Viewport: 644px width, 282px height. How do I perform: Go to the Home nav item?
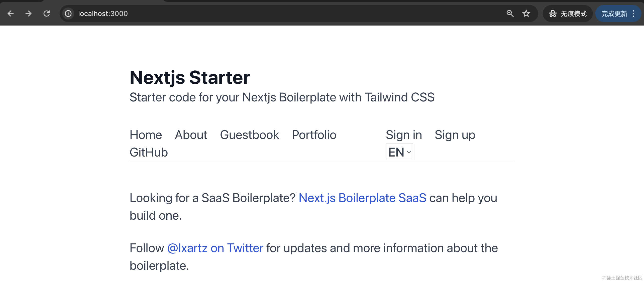pos(146,135)
